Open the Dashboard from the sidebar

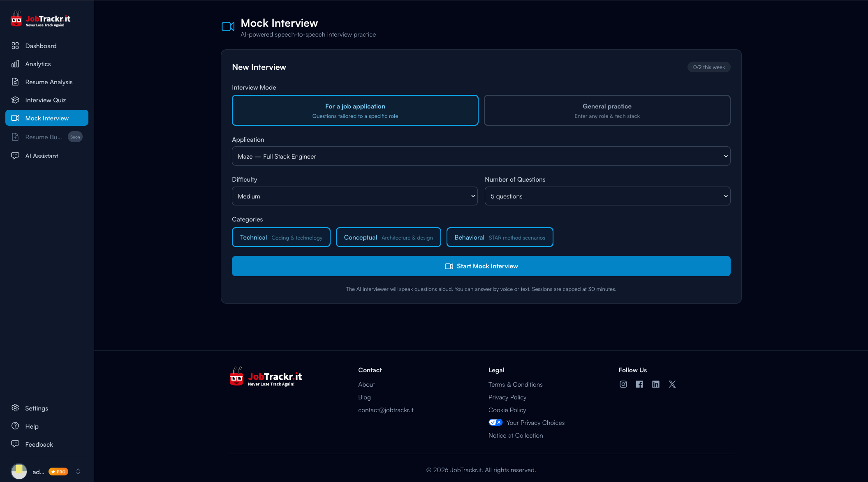point(41,46)
